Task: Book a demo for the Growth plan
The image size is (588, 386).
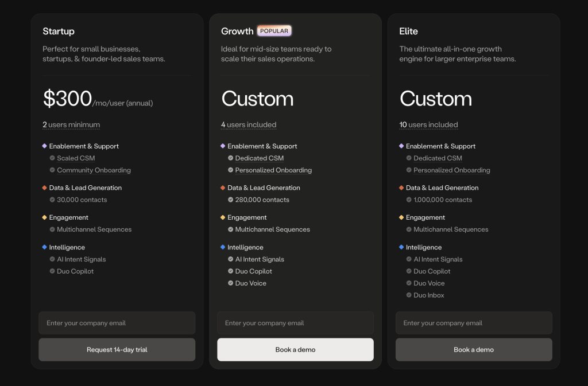Action: [x=295, y=349]
